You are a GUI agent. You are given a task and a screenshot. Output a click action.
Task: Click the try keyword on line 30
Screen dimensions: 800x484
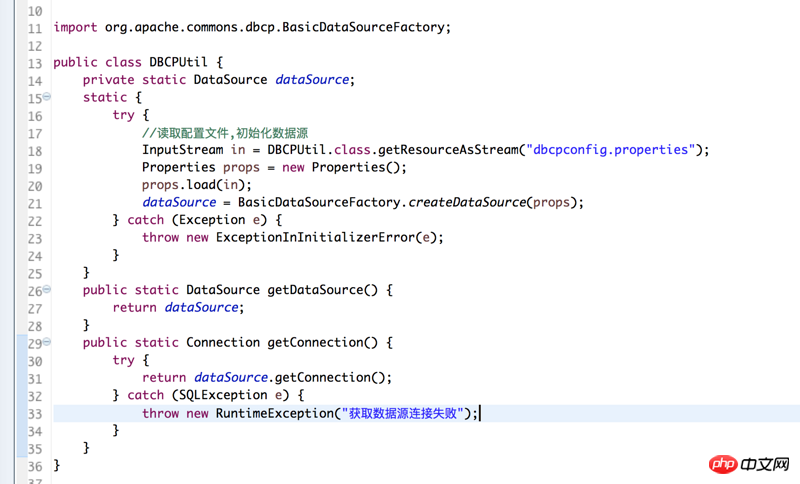(123, 360)
